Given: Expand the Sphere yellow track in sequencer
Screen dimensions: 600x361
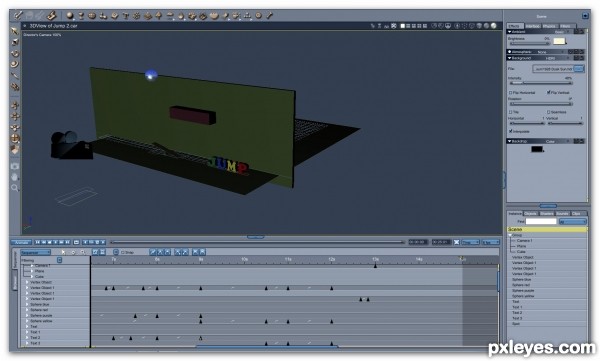Looking at the screenshot, I should pyautogui.click(x=27, y=321).
